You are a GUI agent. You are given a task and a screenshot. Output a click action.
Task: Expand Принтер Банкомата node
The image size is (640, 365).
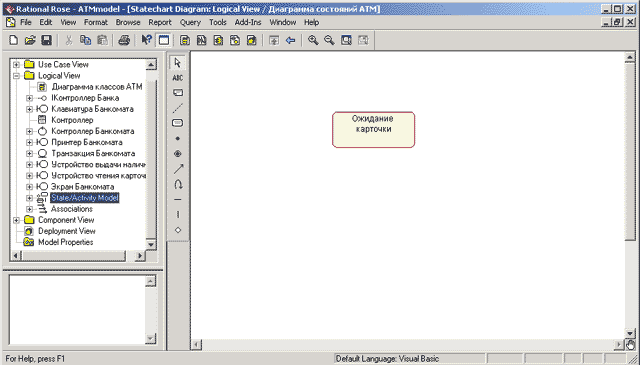point(29,142)
